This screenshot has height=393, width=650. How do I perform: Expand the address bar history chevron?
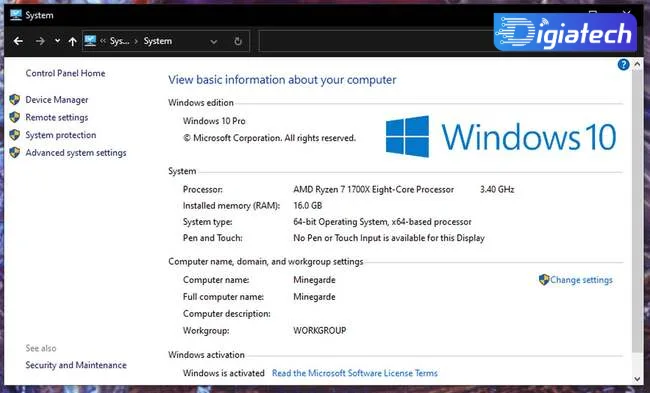pos(214,41)
